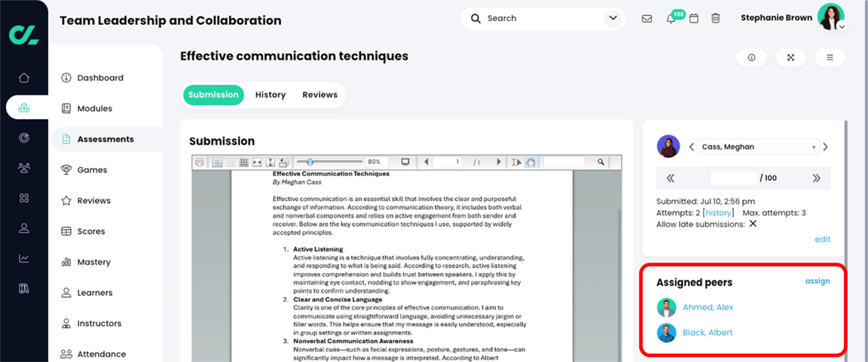Viewport: 868px width, 362px height.
Task: Switch to the History tab
Action: 270,95
